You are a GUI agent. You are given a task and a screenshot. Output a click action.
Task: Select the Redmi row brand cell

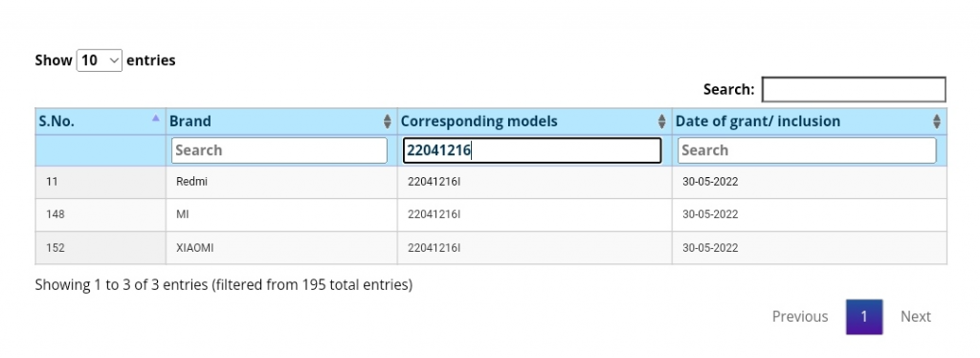tap(281, 183)
